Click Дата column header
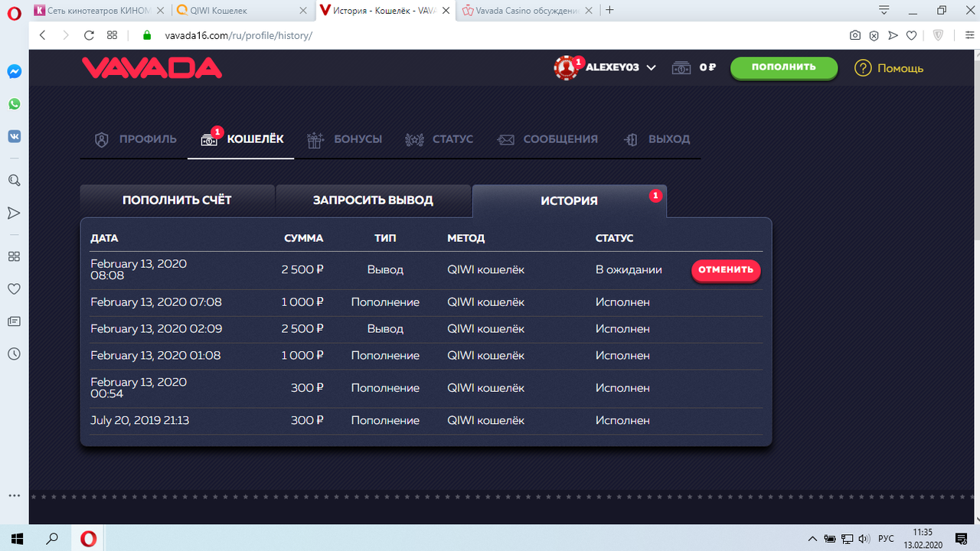Image resolution: width=980 pixels, height=551 pixels. pos(104,238)
